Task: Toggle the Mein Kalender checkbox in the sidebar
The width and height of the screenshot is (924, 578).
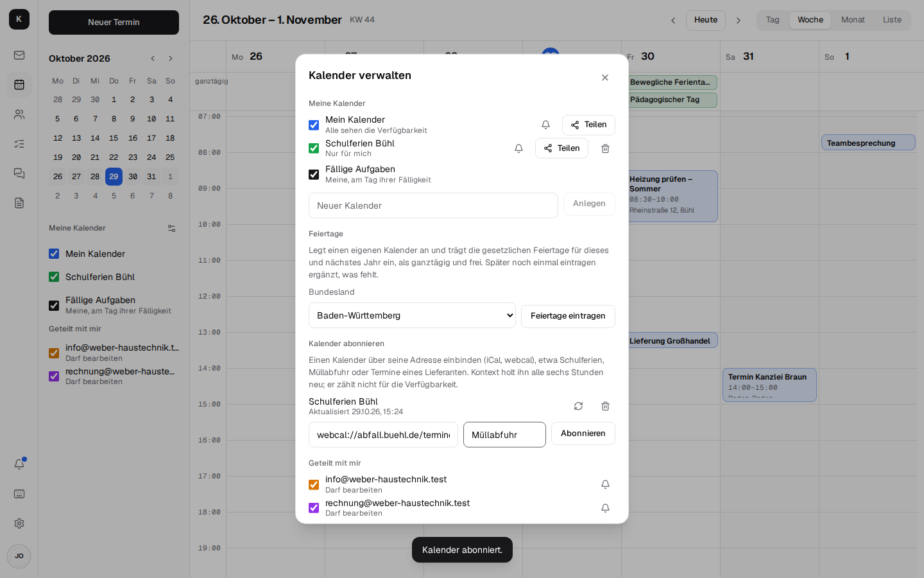Action: coord(54,254)
